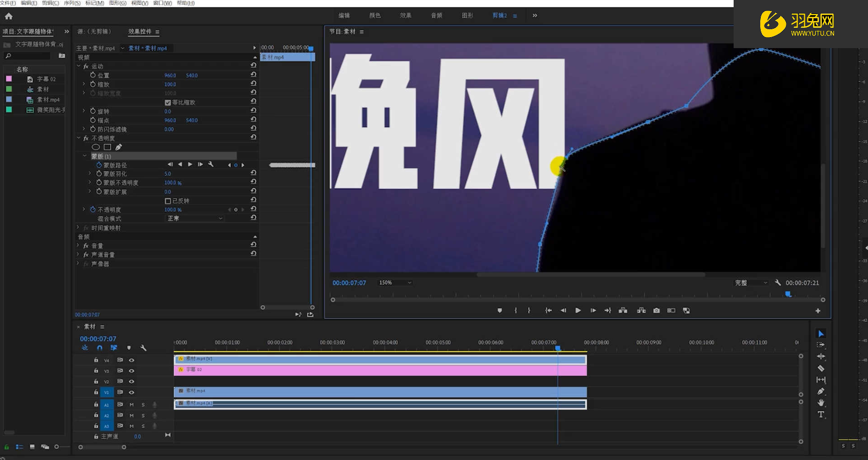Expand the 音量 volume effect
868x460 pixels.
coord(78,245)
